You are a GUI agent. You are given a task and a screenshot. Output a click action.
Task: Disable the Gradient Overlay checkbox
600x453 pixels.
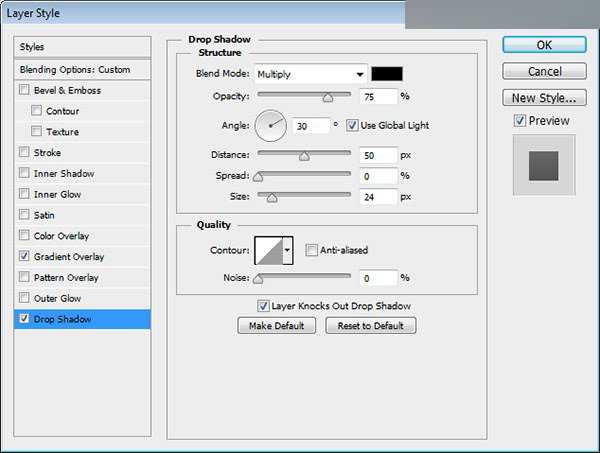click(x=24, y=257)
